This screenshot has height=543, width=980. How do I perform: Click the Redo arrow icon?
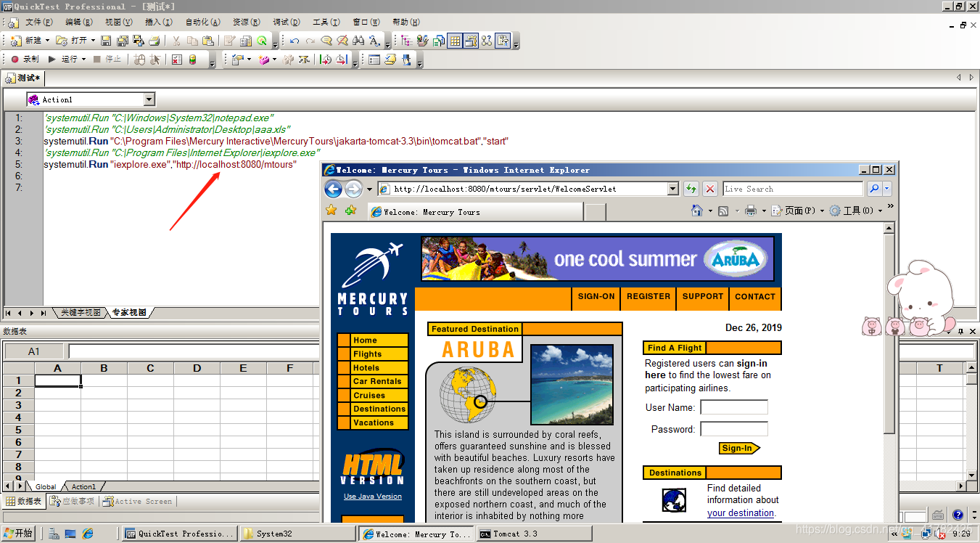[x=310, y=41]
